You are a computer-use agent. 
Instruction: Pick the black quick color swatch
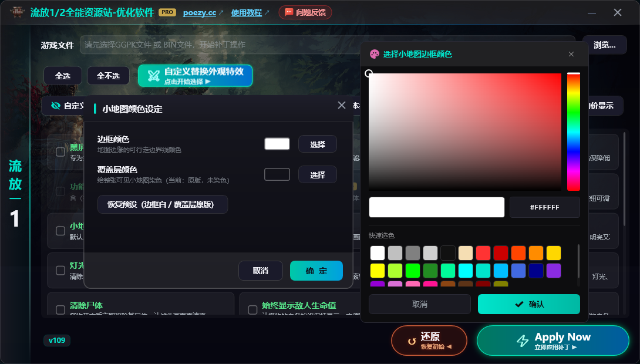click(x=448, y=253)
